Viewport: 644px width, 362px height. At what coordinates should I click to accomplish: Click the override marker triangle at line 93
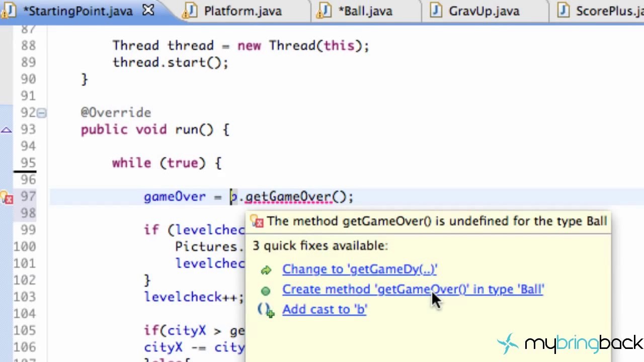click(x=6, y=130)
